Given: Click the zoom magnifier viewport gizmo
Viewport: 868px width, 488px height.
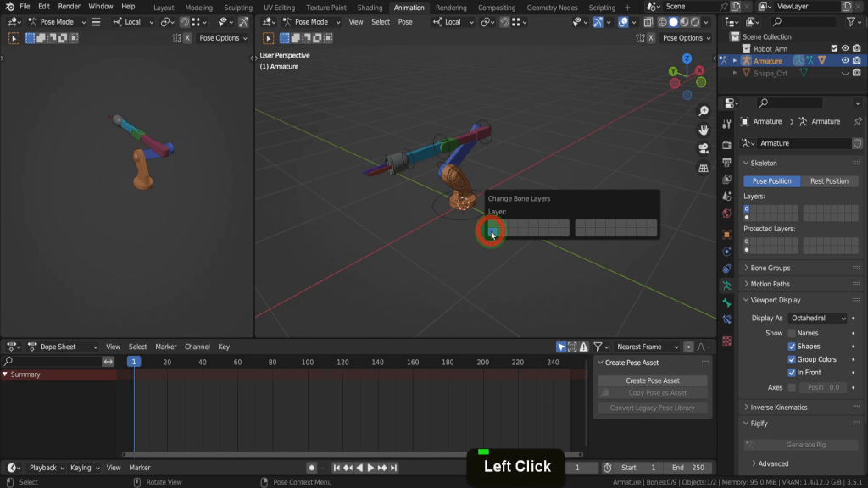Looking at the screenshot, I should 704,112.
